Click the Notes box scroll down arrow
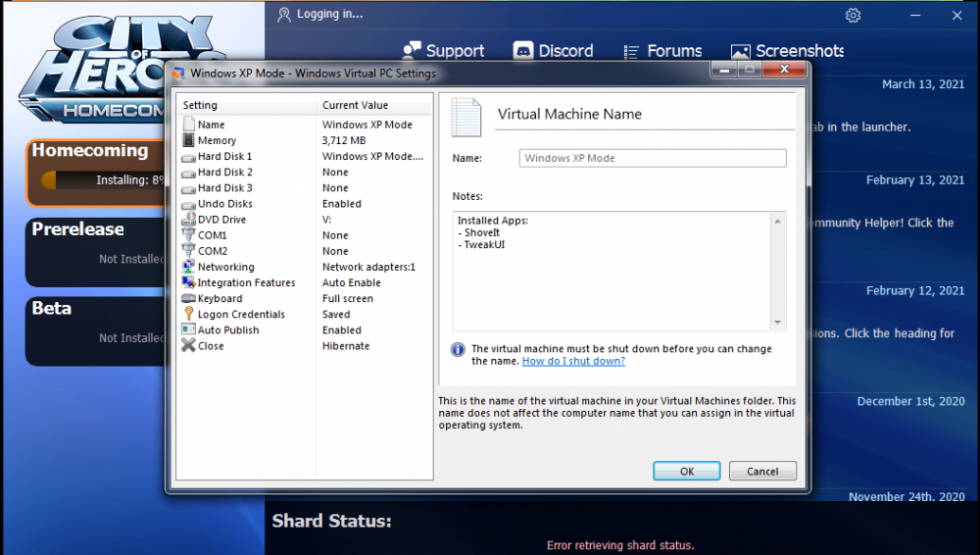 point(778,323)
